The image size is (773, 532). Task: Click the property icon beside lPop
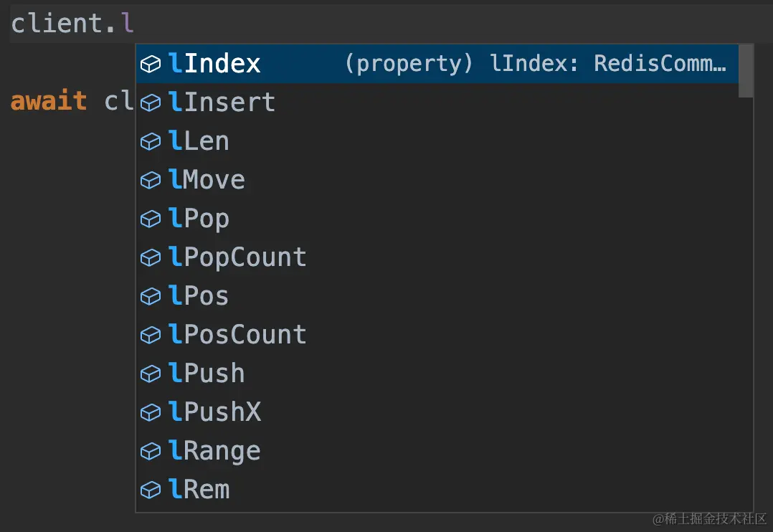click(x=151, y=219)
